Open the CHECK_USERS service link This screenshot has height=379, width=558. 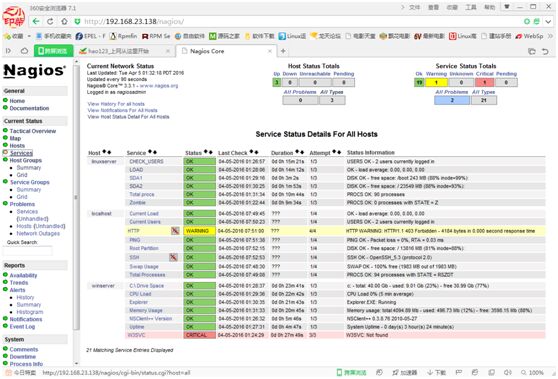coord(146,162)
